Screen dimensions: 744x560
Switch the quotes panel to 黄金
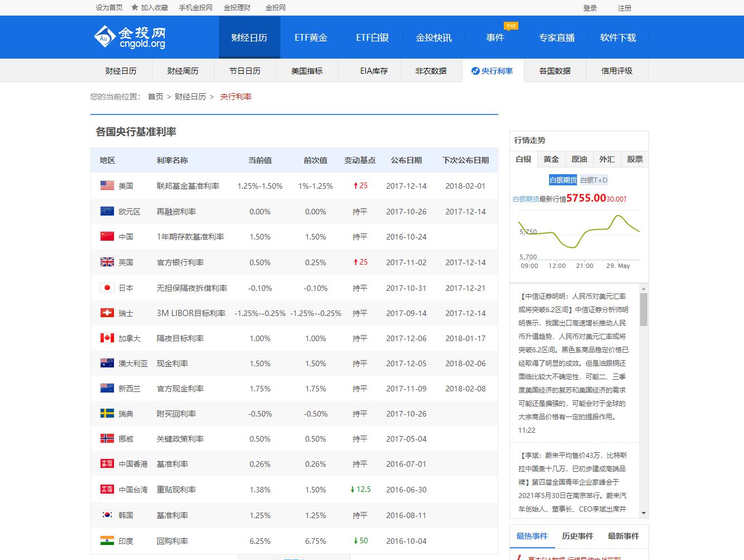(x=551, y=159)
